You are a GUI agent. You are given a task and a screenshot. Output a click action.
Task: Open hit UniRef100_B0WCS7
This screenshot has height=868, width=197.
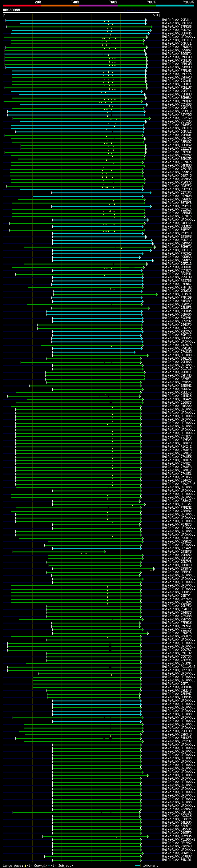point(177,389)
